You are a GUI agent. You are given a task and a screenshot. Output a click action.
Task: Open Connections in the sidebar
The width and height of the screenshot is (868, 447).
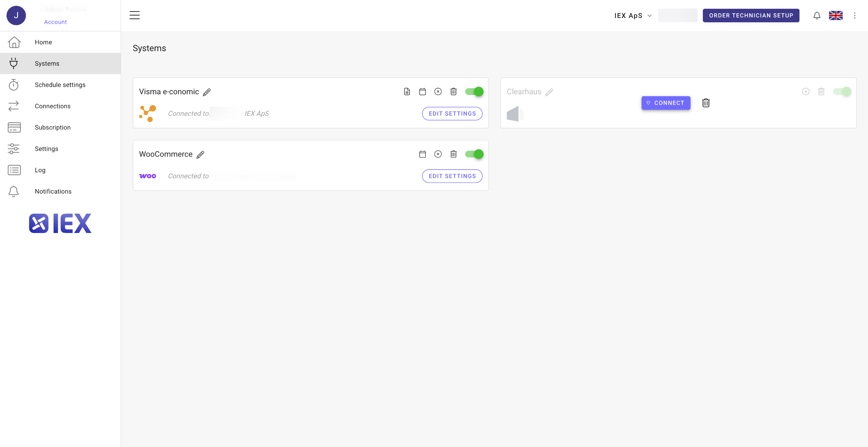click(53, 106)
